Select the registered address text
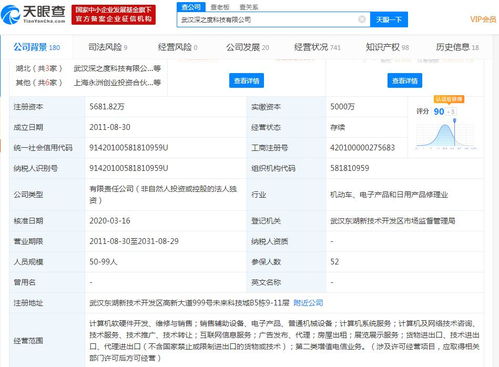499x367 pixels. pos(189,303)
